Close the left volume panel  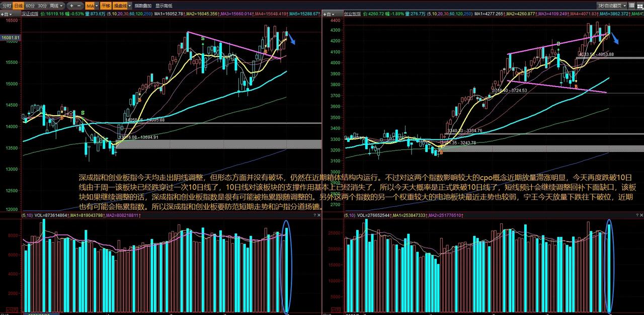[x=318, y=215]
